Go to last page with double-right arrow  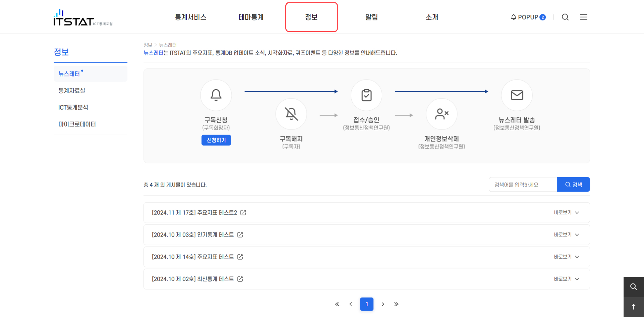396,304
